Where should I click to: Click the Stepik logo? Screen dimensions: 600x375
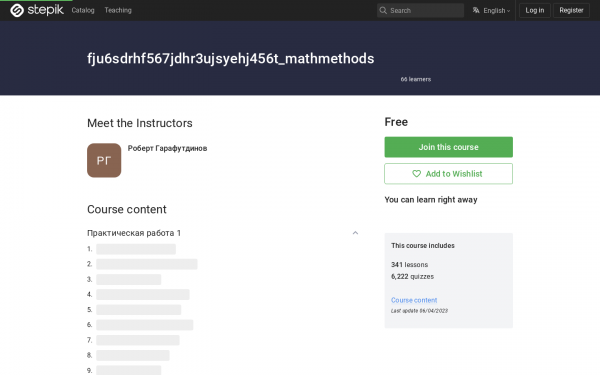36,10
